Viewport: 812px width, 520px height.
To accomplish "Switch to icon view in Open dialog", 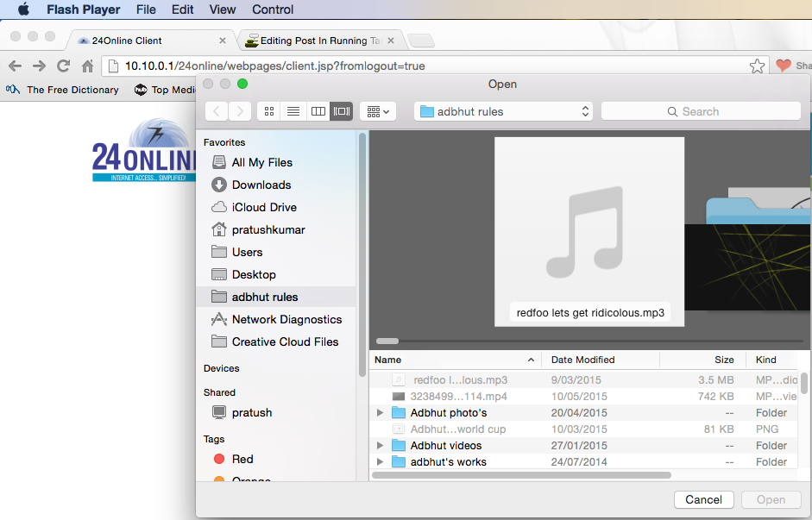I will 269,111.
